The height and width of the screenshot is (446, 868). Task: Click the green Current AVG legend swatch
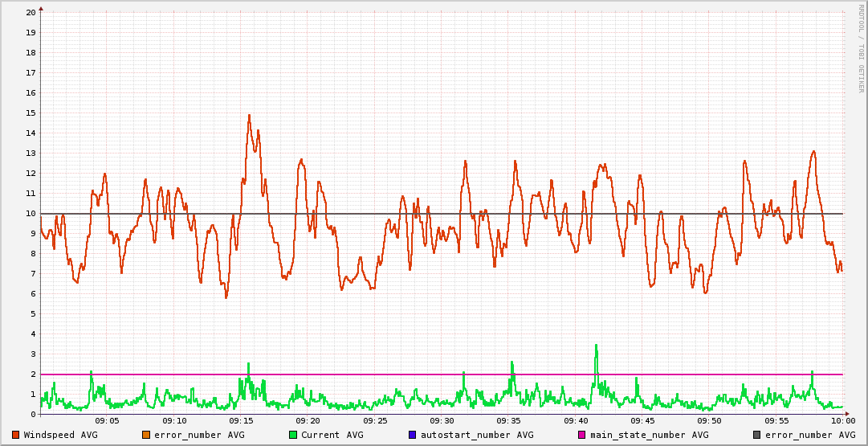293,435
